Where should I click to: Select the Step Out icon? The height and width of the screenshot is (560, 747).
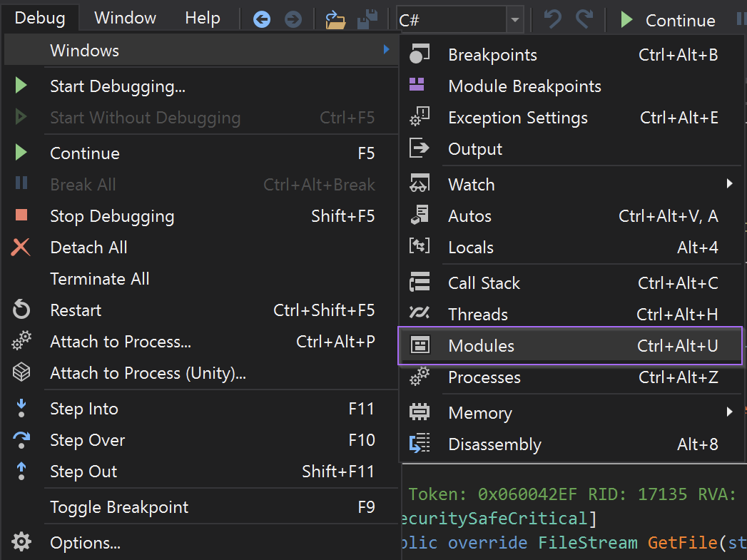click(x=21, y=472)
